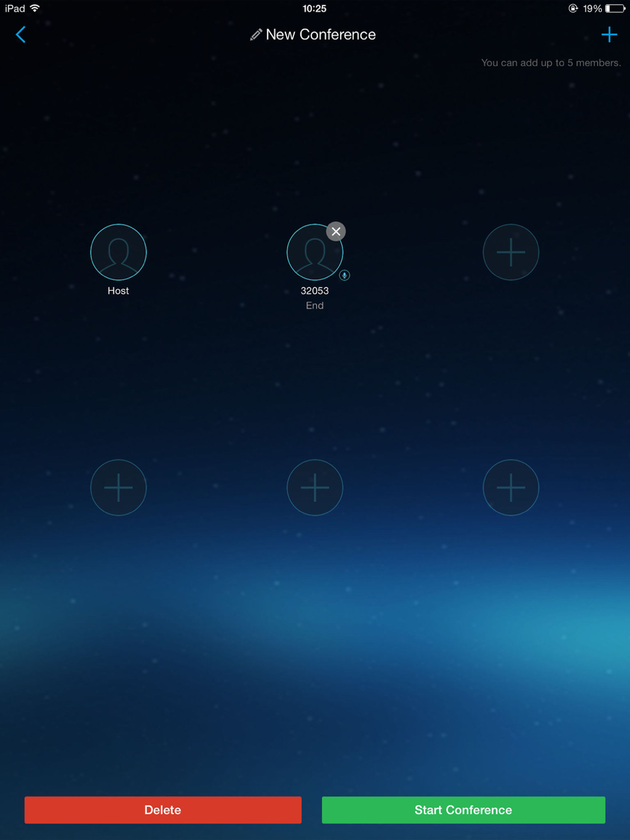The width and height of the screenshot is (630, 840).
Task: Remove member 32053 with the X badge
Action: coord(336,232)
